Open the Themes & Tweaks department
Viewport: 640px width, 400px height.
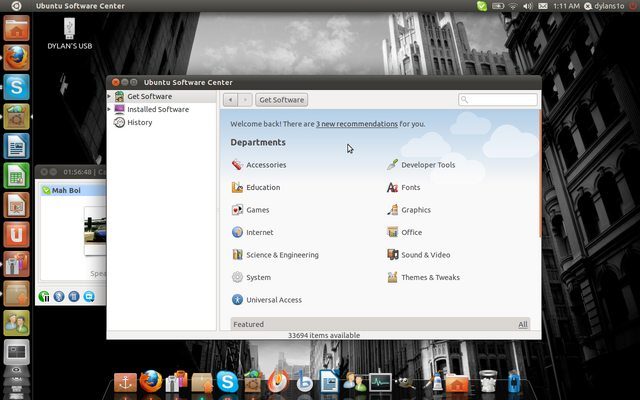pos(423,277)
